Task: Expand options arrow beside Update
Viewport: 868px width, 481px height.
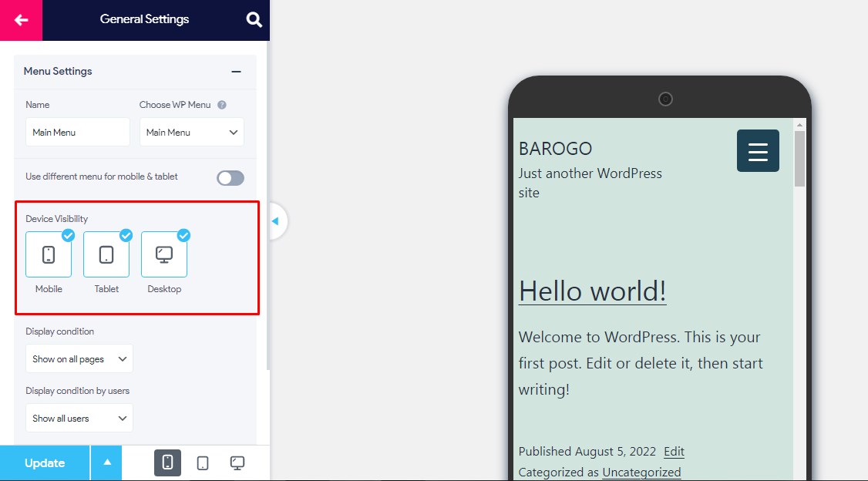Action: [x=107, y=462]
